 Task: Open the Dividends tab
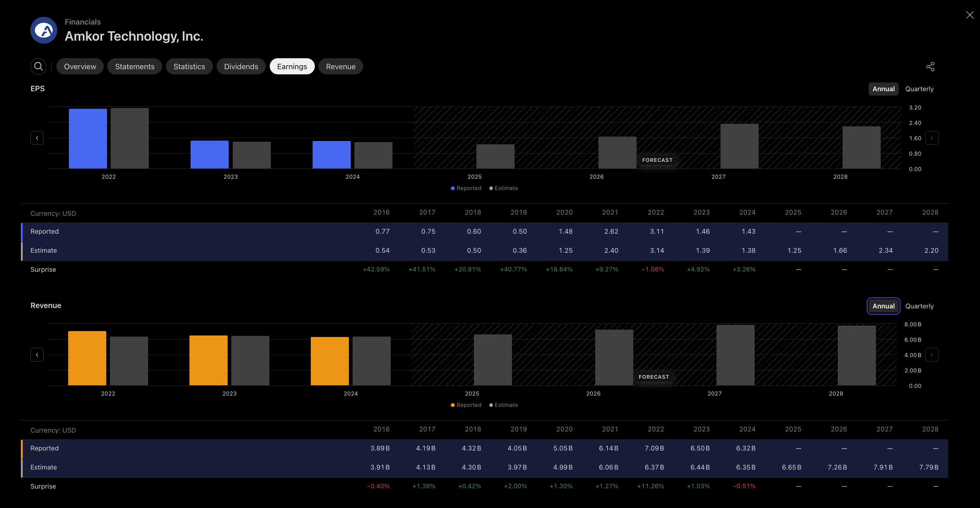tap(241, 67)
